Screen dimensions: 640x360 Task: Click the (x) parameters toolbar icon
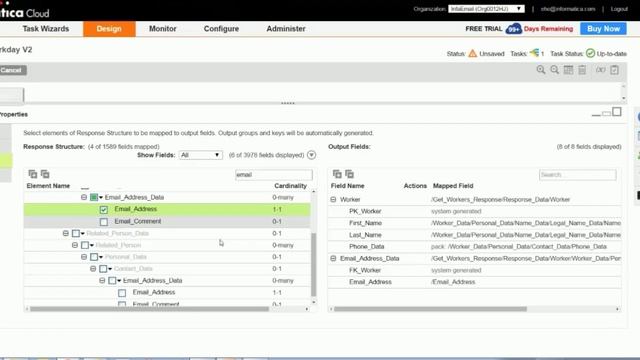coord(600,70)
